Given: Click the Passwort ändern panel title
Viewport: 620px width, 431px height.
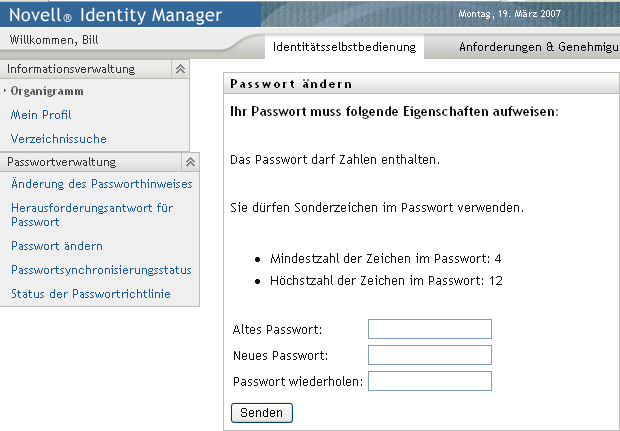Looking at the screenshot, I should click(x=291, y=84).
